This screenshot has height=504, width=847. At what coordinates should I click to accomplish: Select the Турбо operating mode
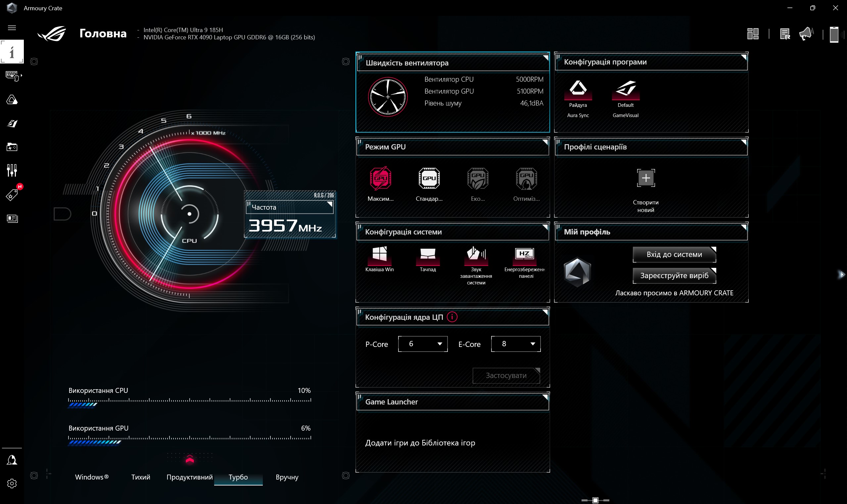coord(238,477)
